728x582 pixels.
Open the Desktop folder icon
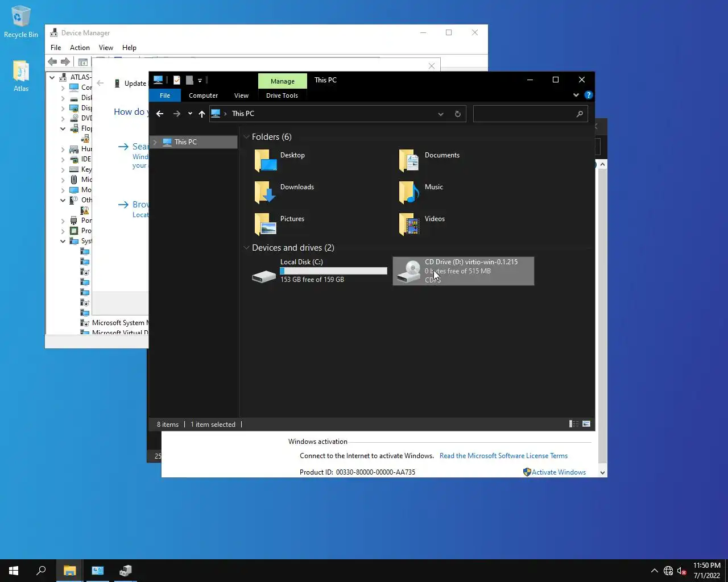click(x=266, y=160)
